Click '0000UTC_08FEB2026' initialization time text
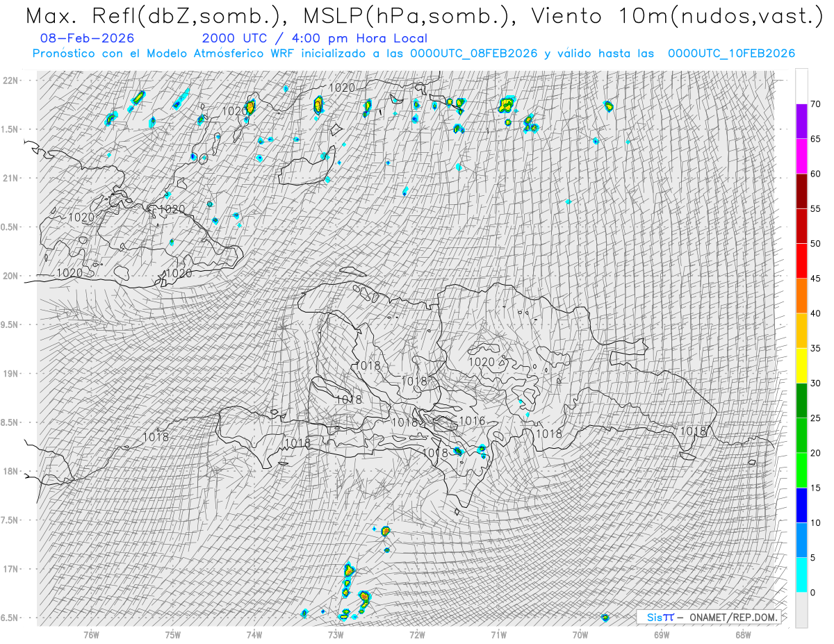 tap(473, 53)
